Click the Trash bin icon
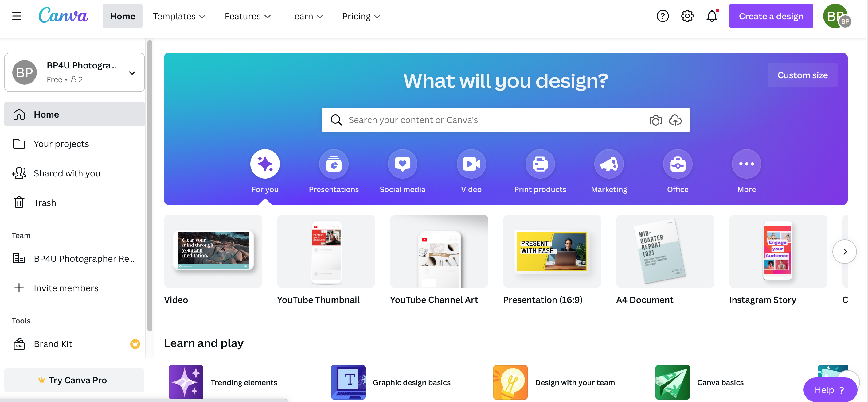Viewport: 868px width, 402px height. coord(19,202)
